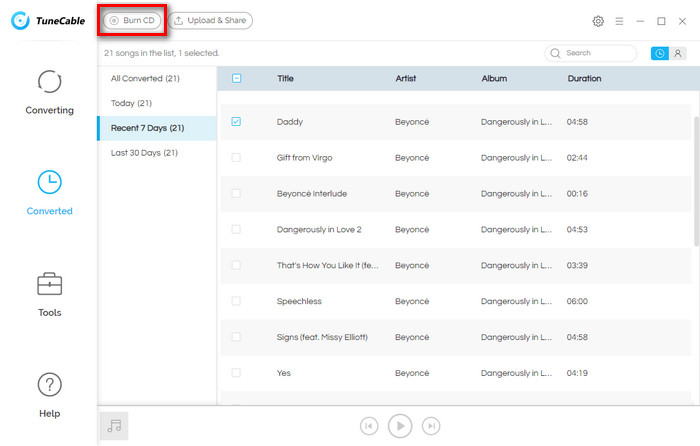Open the Help section

pyautogui.click(x=50, y=396)
